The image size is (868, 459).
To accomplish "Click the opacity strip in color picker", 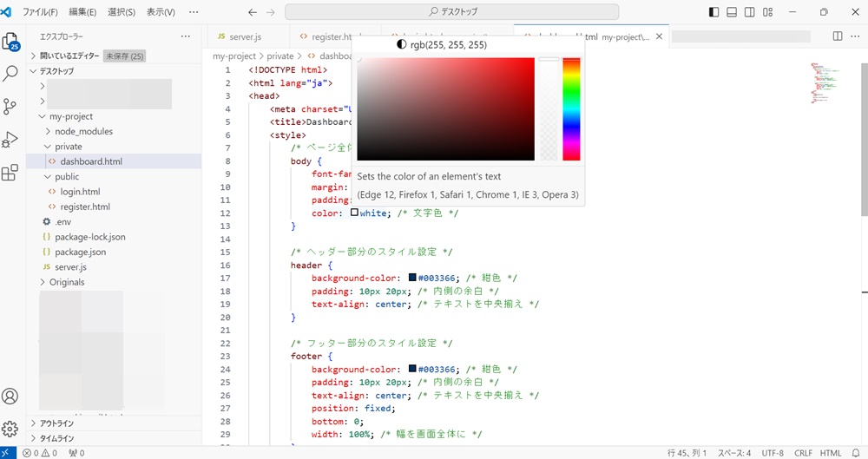I will tap(549, 109).
